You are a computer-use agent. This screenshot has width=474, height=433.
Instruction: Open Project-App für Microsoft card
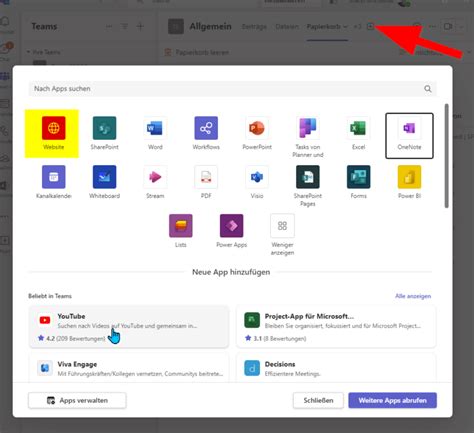(x=336, y=327)
